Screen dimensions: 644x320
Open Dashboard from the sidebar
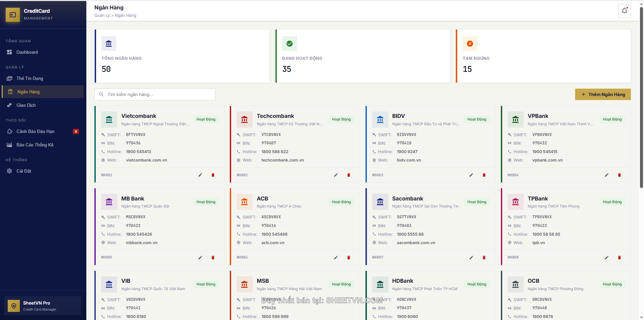[x=27, y=52]
